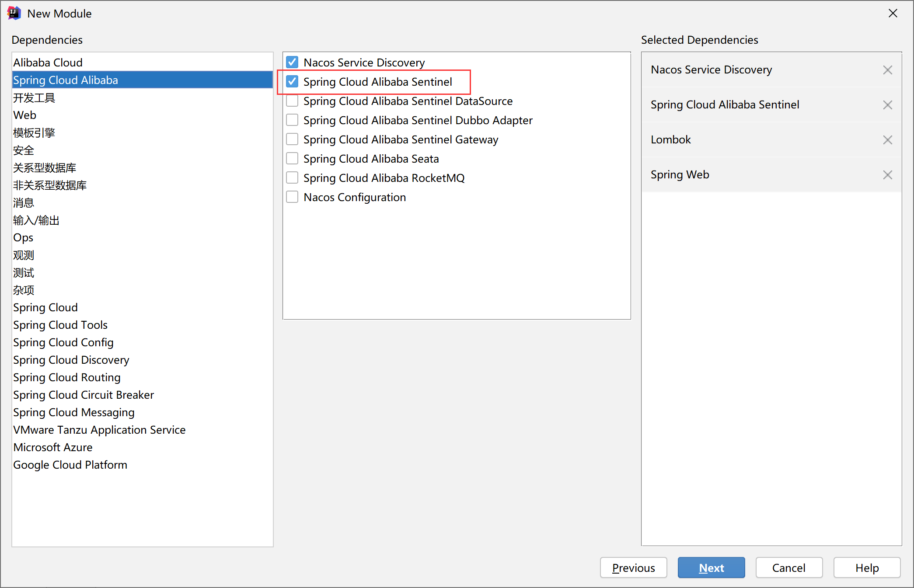Select the 观测 category
Screen dimensions: 914x588
[x=142, y=255]
